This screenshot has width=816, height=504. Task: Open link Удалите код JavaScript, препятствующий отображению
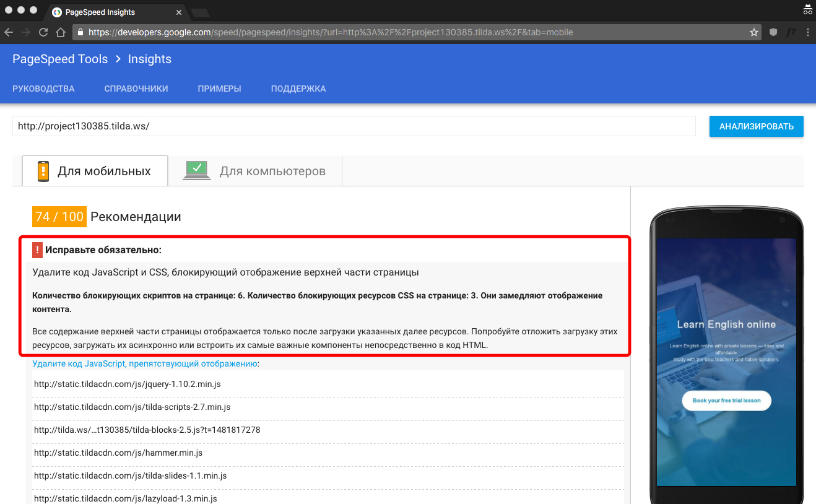145,363
